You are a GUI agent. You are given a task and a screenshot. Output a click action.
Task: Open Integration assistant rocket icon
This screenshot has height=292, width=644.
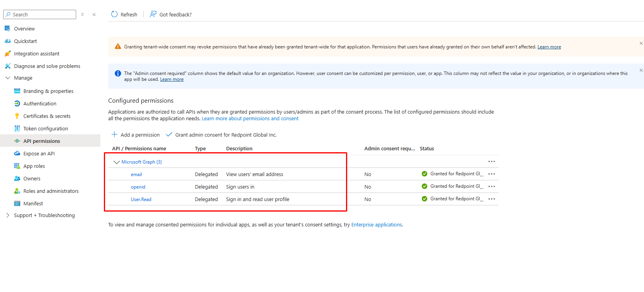tap(7, 53)
